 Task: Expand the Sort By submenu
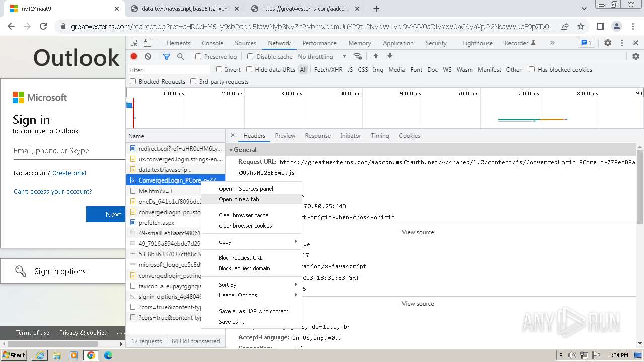tap(252, 285)
